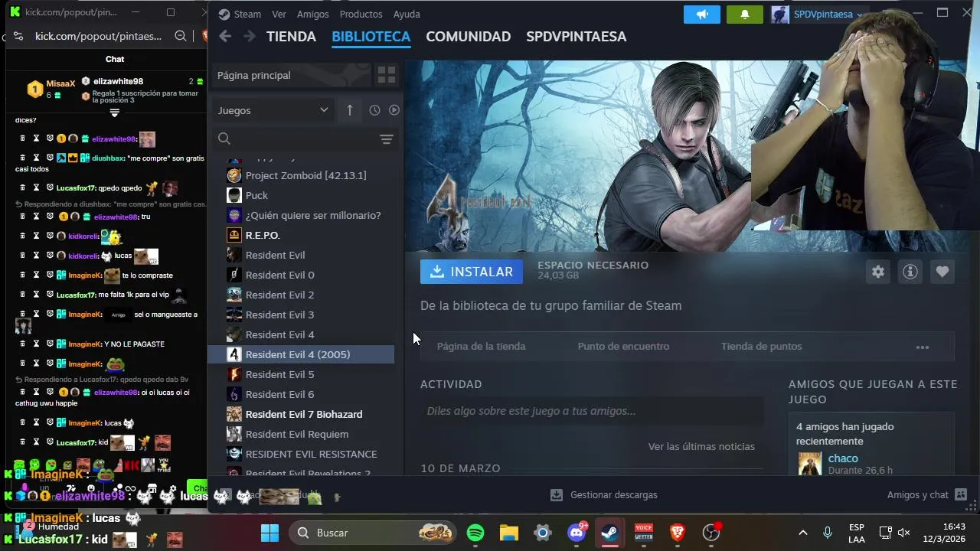Viewport: 980px width, 551px height.
Task: Expand the Juegos filter dropdown
Action: pyautogui.click(x=273, y=110)
